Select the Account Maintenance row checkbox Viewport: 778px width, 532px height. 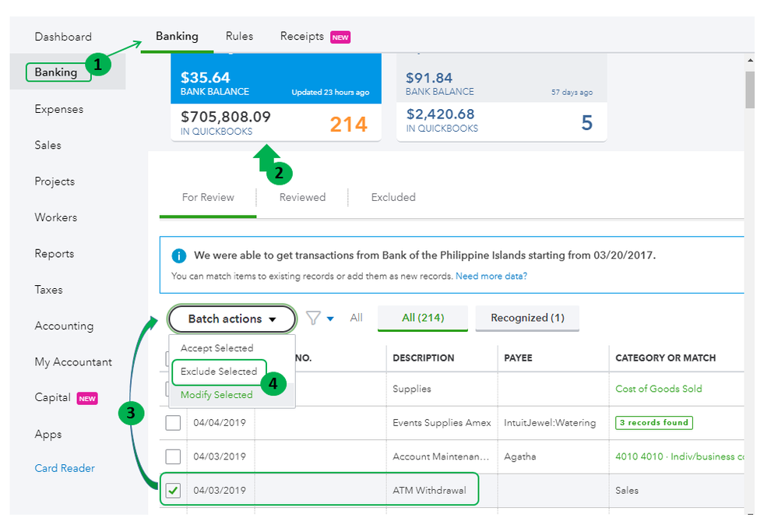[x=173, y=456]
